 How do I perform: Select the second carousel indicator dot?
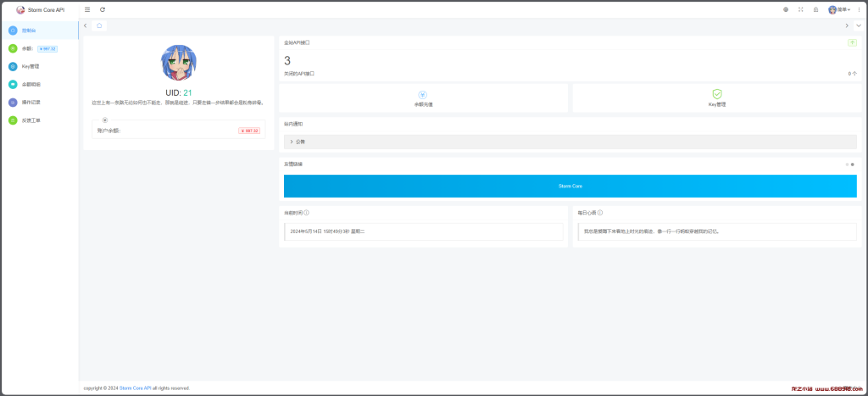(x=852, y=164)
